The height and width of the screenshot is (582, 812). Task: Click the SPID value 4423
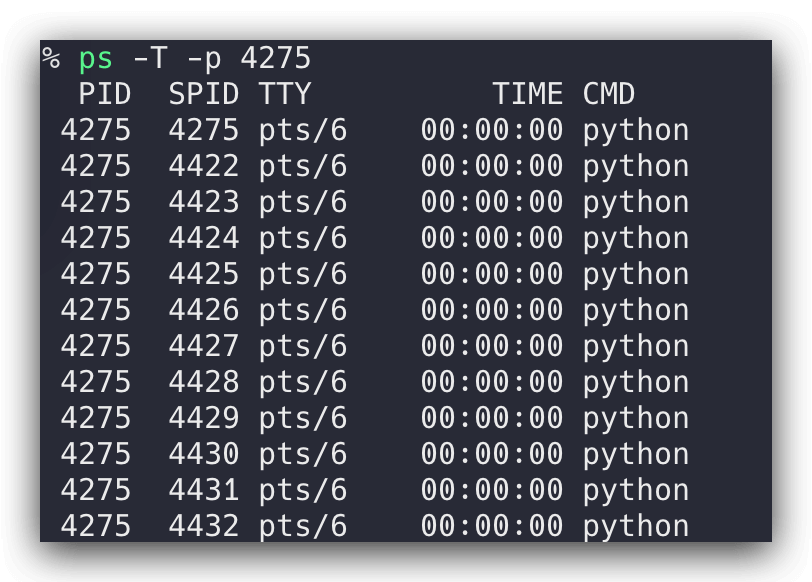204,203
